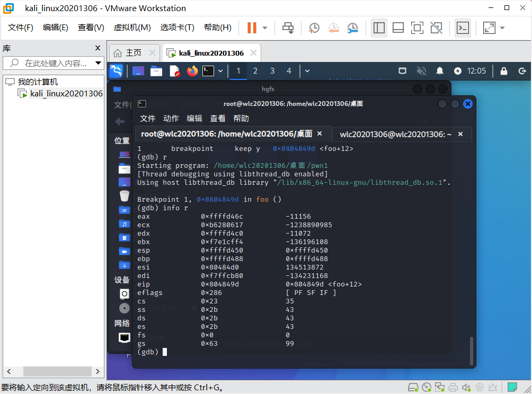Click VMware status bar printer device icon

tap(453, 387)
